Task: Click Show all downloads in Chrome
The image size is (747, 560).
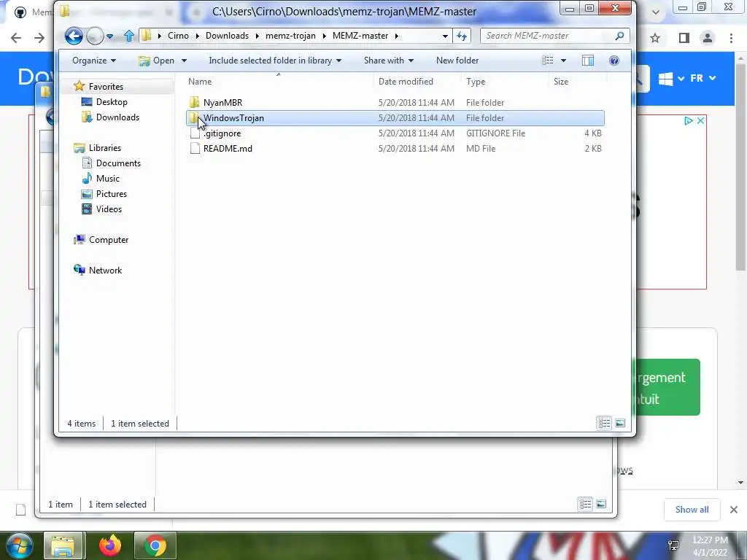Action: tap(692, 510)
